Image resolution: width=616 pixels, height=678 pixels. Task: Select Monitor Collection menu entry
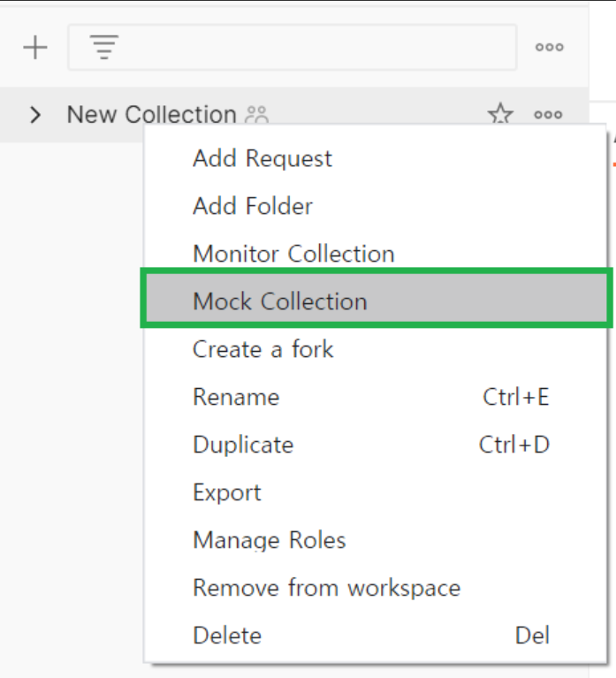tap(376, 254)
